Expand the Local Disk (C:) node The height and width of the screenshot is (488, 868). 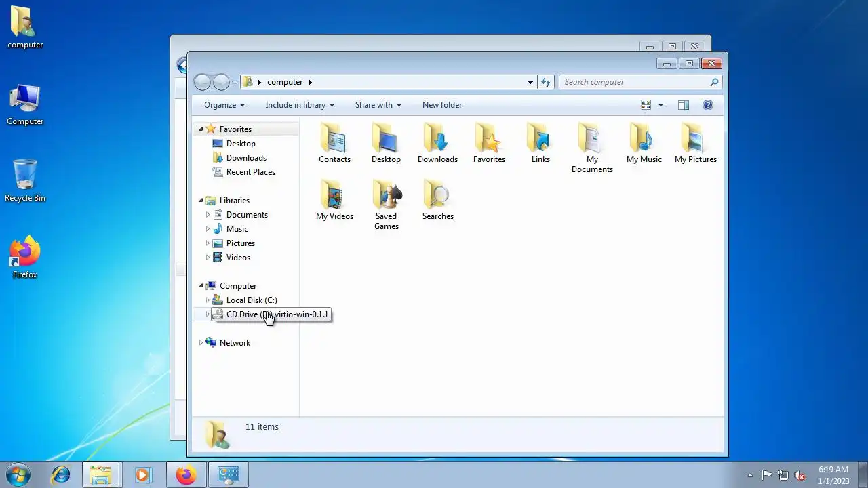pos(208,300)
